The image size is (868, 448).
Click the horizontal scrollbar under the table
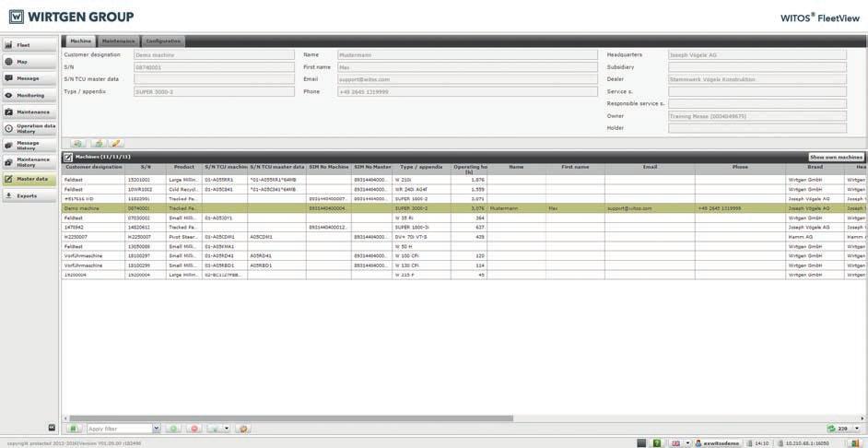[x=291, y=419]
